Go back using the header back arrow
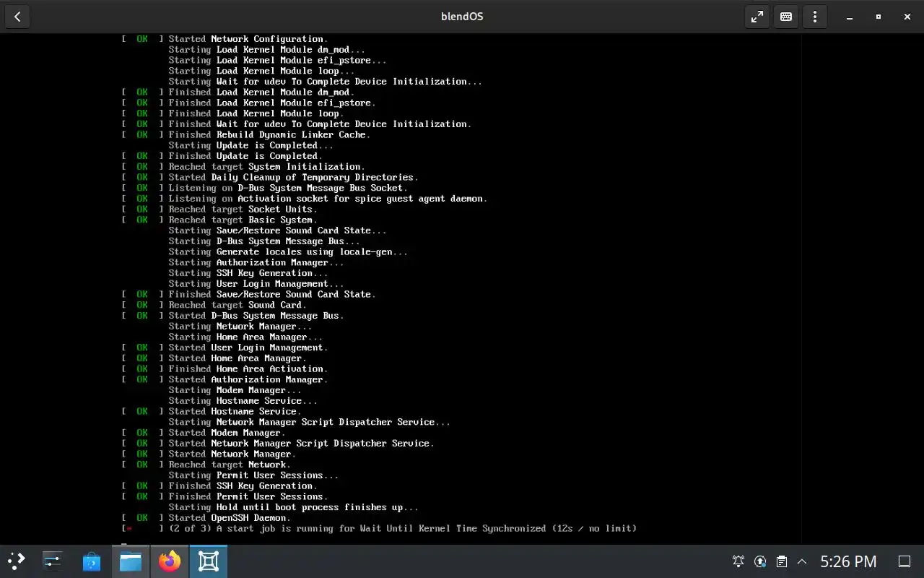The image size is (924, 578). pos(17,17)
